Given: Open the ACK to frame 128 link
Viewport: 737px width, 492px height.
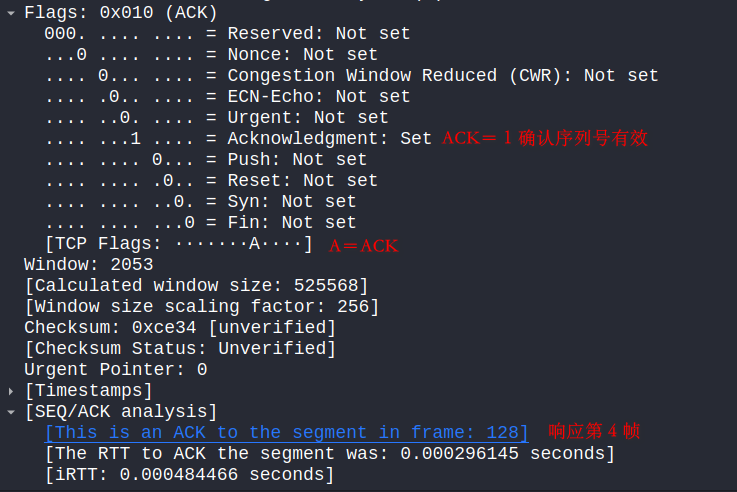Looking at the screenshot, I should (x=286, y=432).
